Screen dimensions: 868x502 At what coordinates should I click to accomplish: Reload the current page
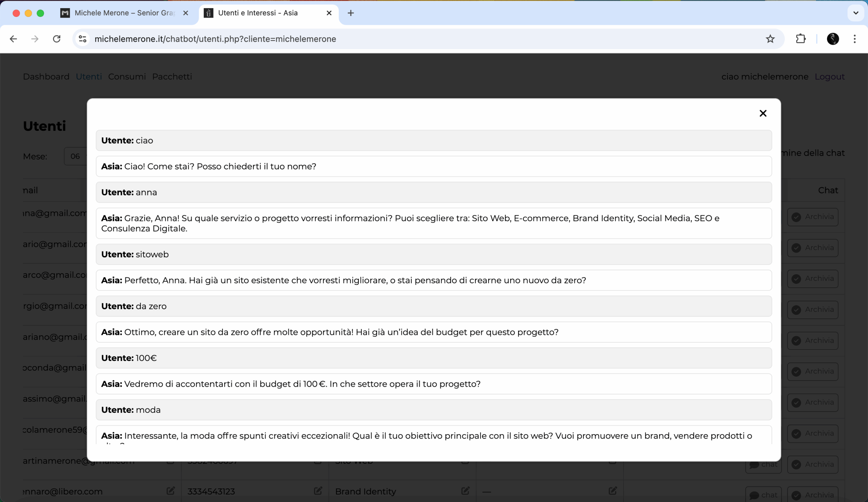pos(57,39)
